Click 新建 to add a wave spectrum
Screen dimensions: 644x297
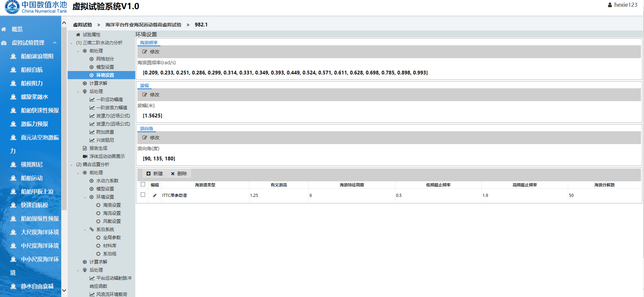tap(155, 174)
